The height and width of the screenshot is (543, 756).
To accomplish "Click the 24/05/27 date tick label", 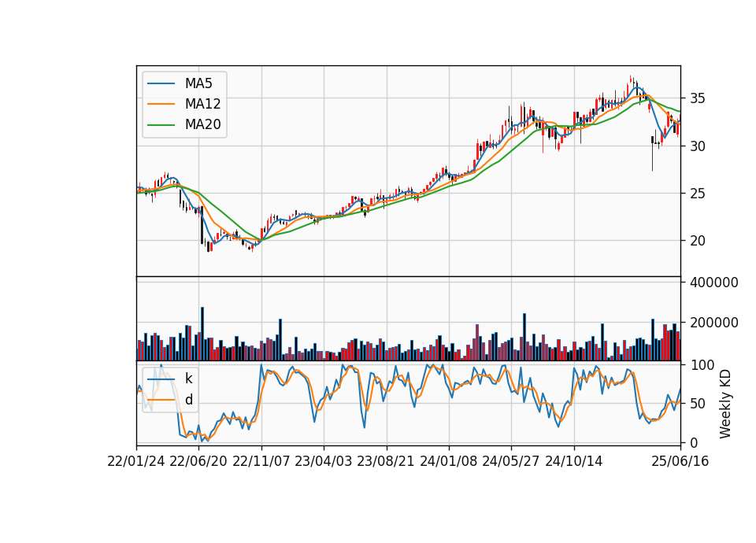I will 511,462.
